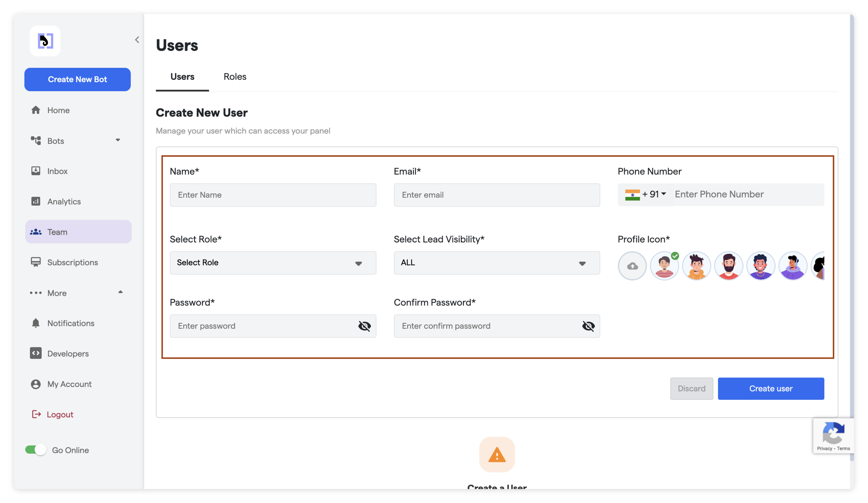Click the Discard button
This screenshot has height=503, width=868.
tap(691, 388)
